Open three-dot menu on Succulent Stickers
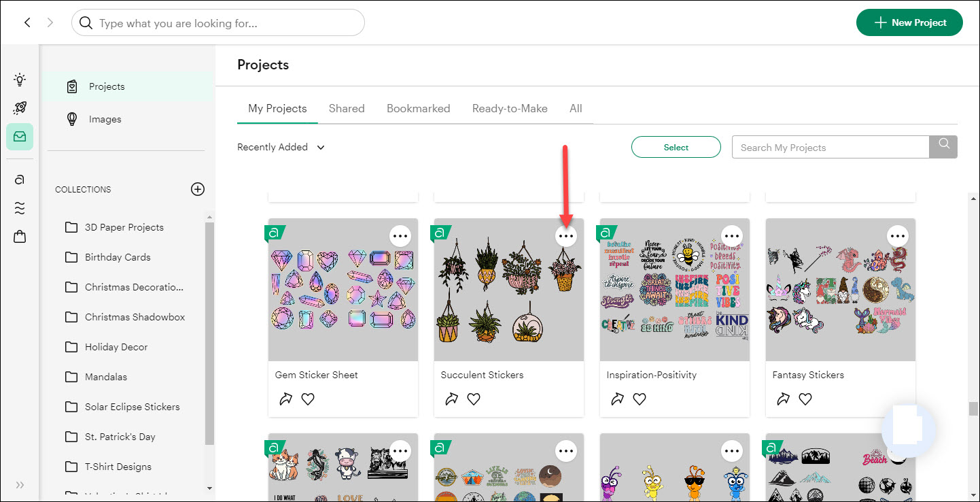The height and width of the screenshot is (502, 980). (566, 236)
